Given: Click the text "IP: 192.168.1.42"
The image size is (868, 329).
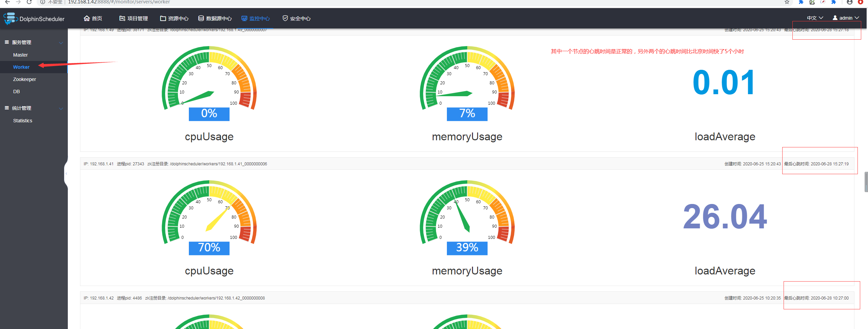Looking at the screenshot, I should [x=99, y=298].
